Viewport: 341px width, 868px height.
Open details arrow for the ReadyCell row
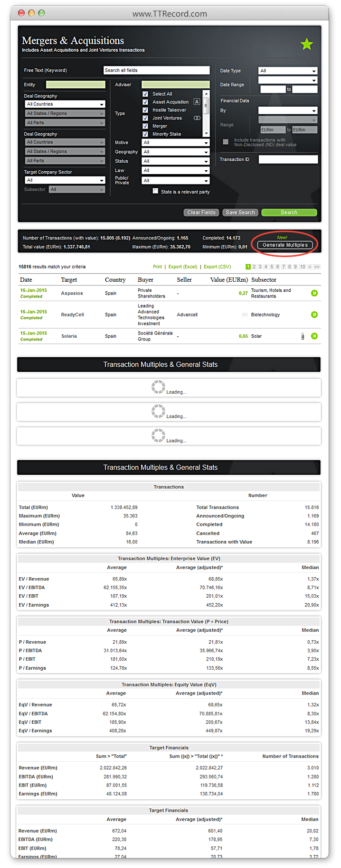(314, 314)
